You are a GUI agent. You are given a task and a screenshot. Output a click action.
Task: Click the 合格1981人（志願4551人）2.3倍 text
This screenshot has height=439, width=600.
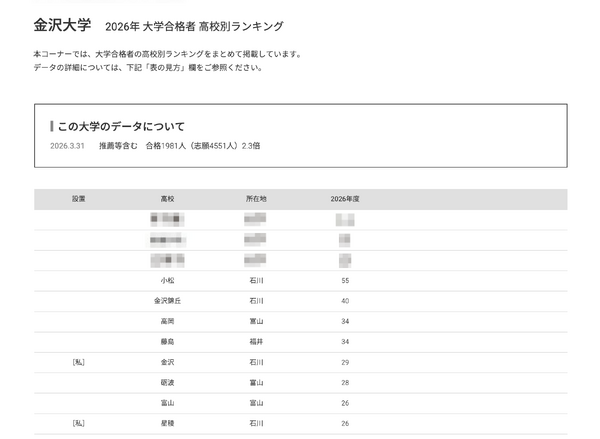(x=203, y=146)
